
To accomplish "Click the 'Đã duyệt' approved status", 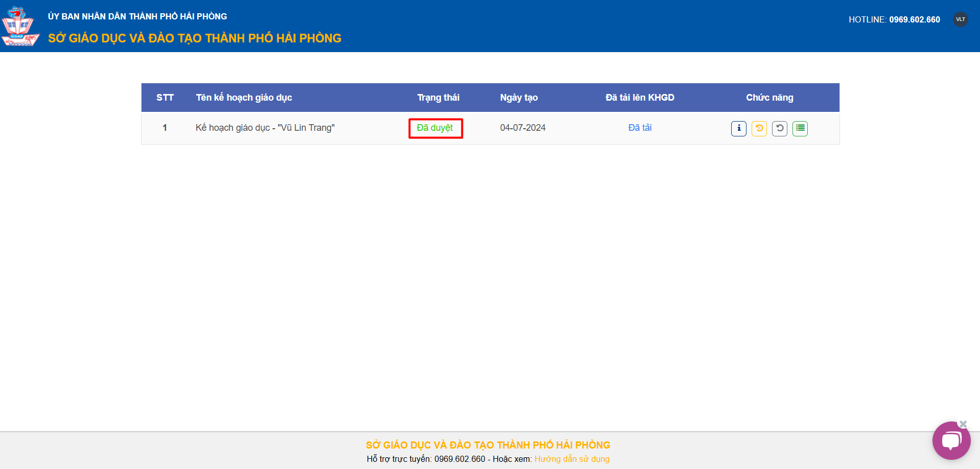I will click(435, 128).
